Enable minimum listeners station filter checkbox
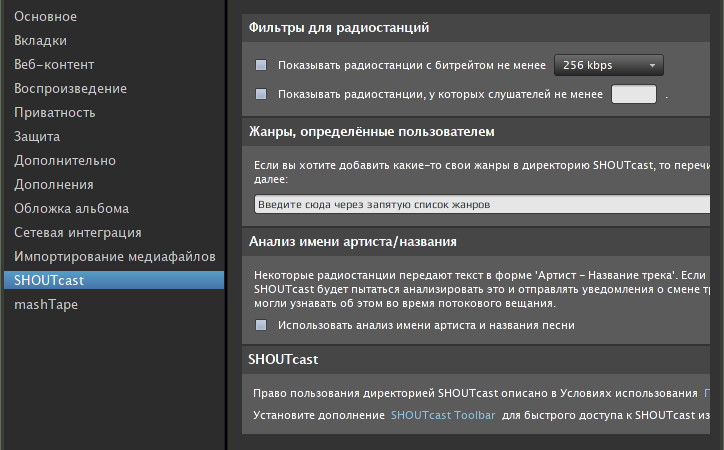 261,94
